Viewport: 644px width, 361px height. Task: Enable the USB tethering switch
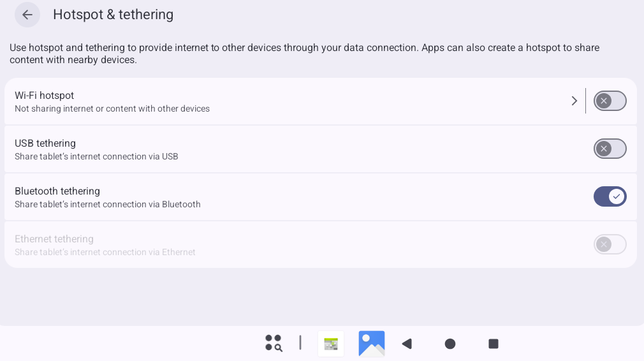[610, 149]
